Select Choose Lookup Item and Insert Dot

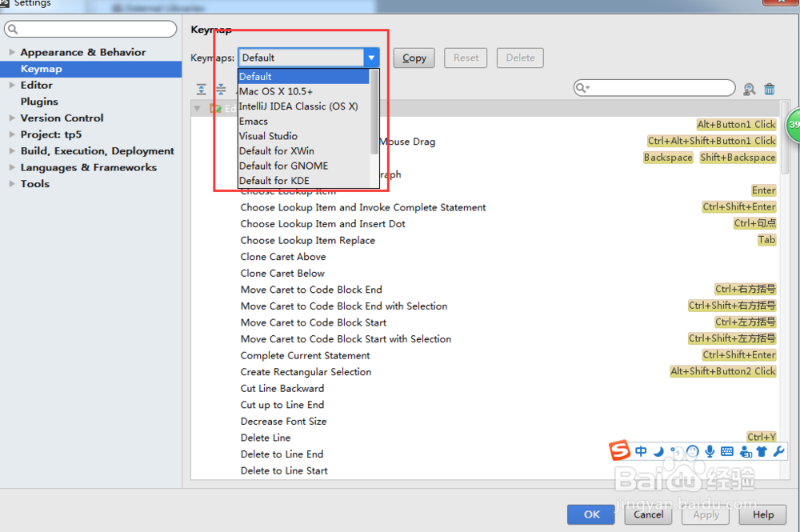(323, 224)
